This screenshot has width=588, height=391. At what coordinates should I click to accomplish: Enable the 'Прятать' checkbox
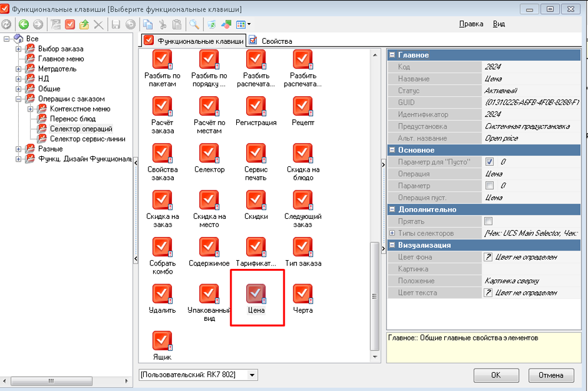488,221
